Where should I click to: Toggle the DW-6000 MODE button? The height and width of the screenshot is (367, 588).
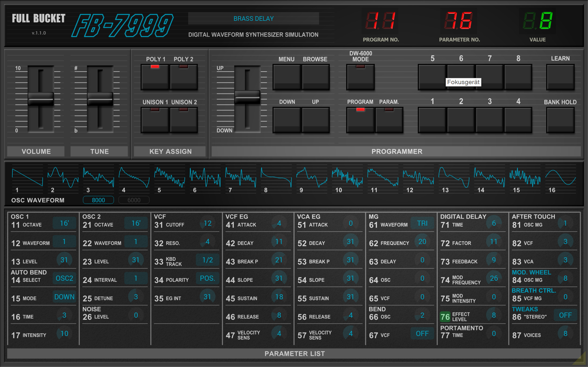click(360, 77)
